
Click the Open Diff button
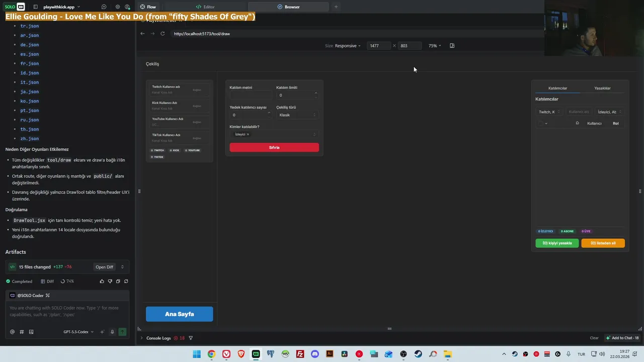(105, 267)
